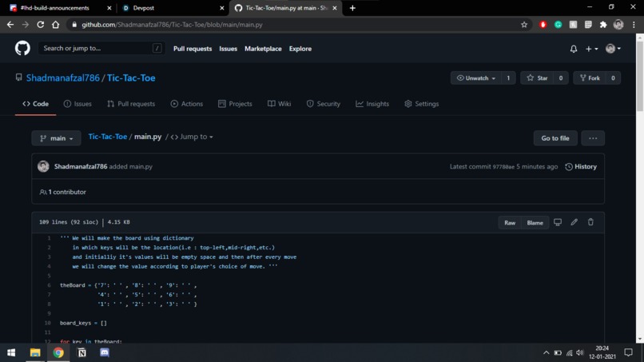Go to browser home page
This screenshot has width=644, height=362.
[55, 25]
